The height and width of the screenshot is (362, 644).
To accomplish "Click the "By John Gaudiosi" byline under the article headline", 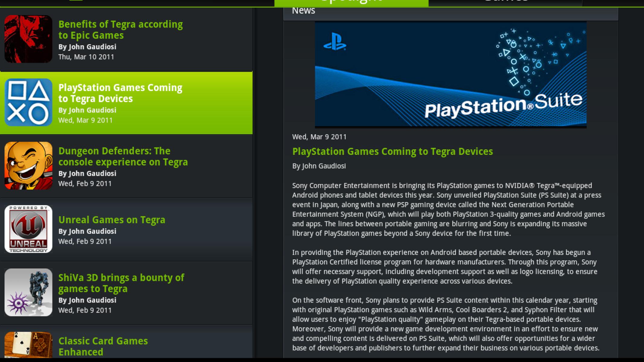I will pos(319,166).
